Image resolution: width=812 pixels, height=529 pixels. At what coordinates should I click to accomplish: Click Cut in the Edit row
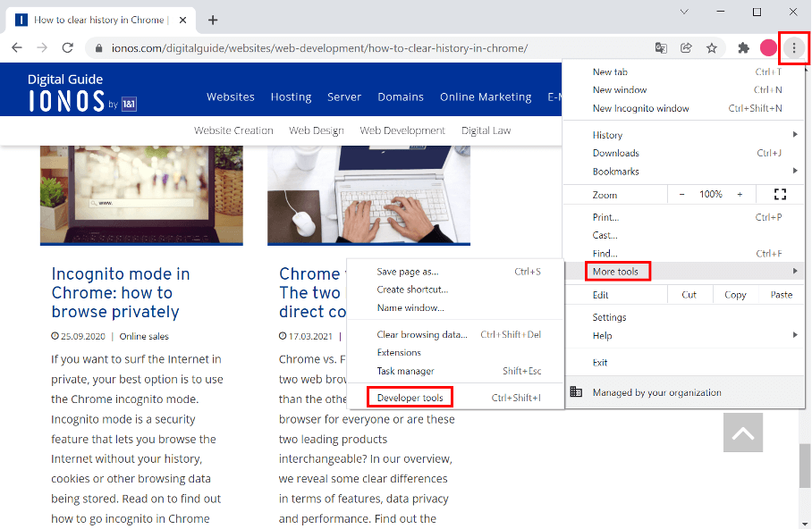coord(689,295)
